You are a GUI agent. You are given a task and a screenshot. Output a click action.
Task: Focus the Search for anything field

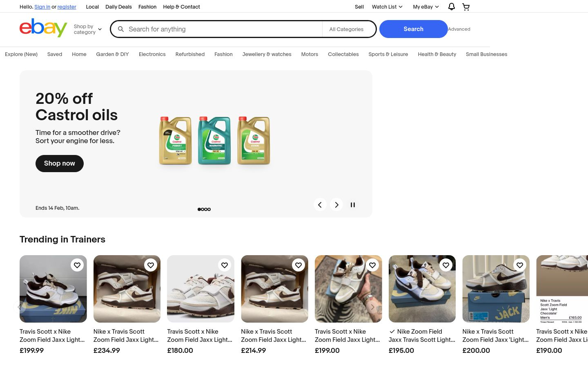[224, 29]
